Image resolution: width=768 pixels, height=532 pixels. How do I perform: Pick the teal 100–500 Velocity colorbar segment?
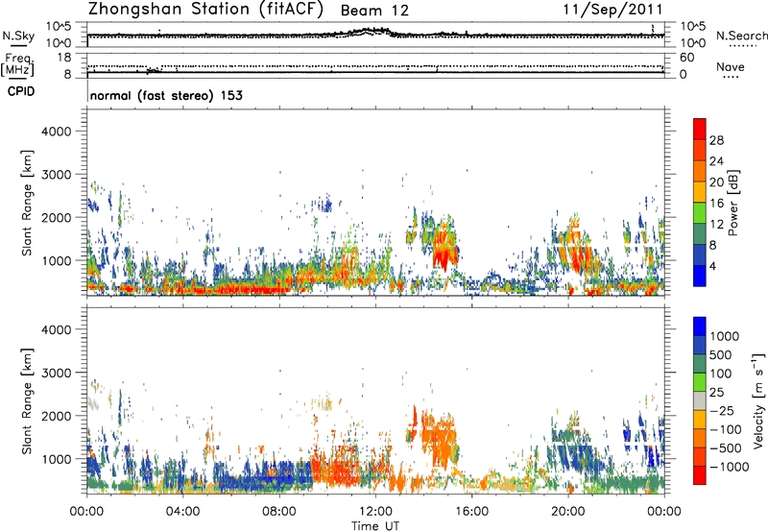pos(700,364)
